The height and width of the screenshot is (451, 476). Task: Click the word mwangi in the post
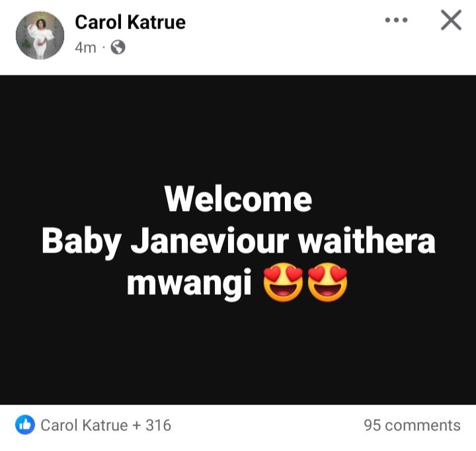coord(190,283)
